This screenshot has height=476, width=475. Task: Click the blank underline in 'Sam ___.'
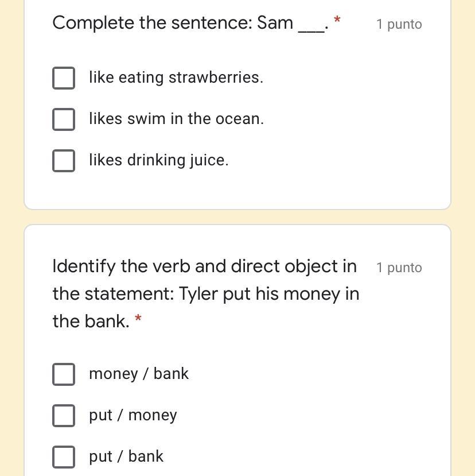311,32
